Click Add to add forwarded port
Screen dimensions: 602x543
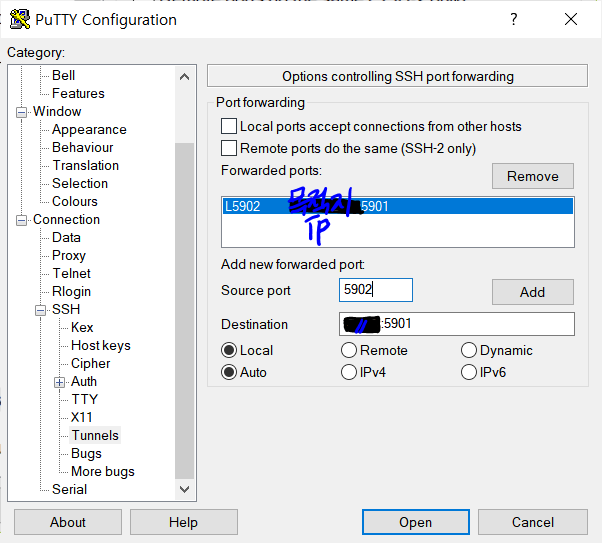pyautogui.click(x=533, y=292)
